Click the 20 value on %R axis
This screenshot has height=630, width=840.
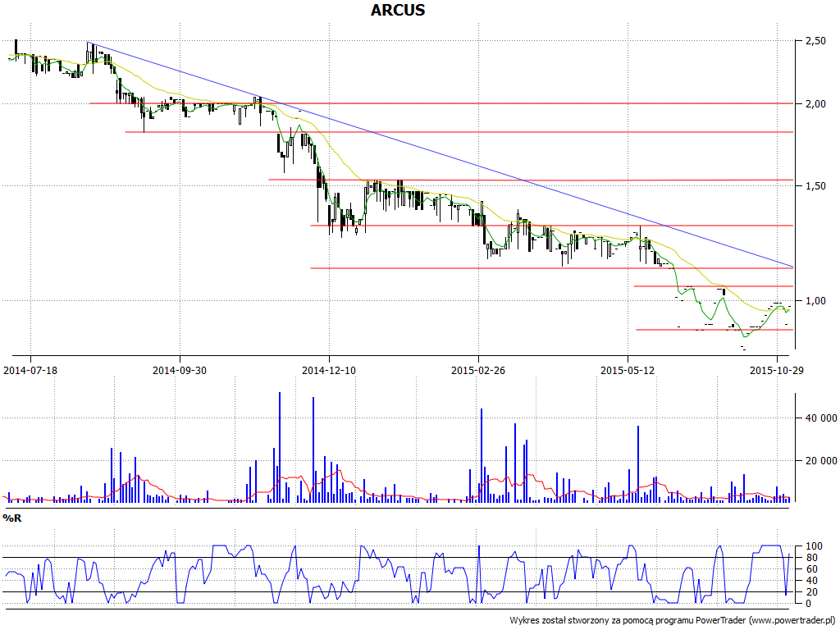(x=811, y=592)
